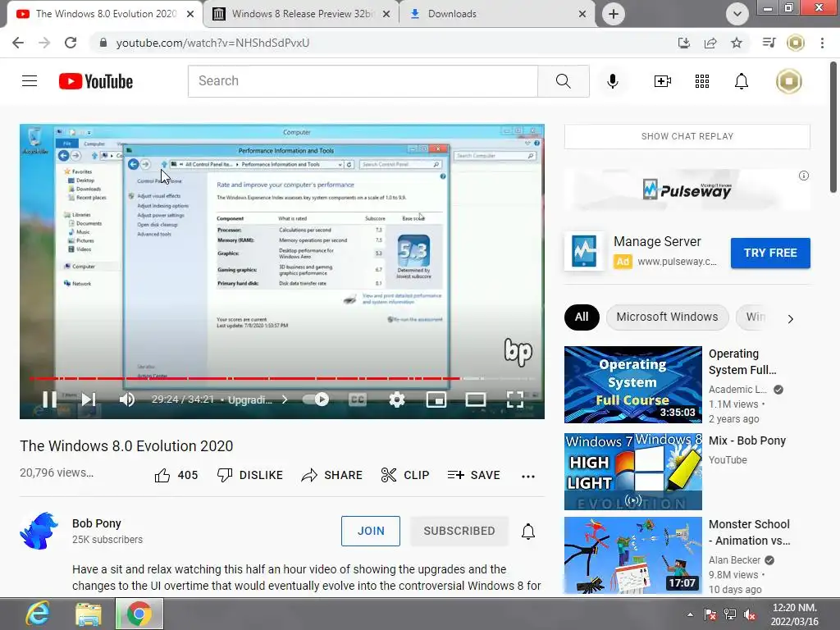Open the YouTube apps grid icon
Screen dimensions: 840x630
coord(702,81)
